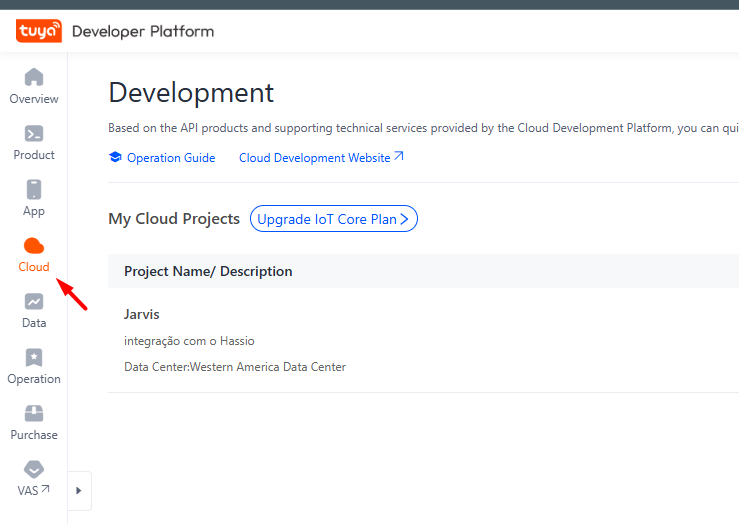The height and width of the screenshot is (524, 739).
Task: Click the graduation cap guide icon
Action: 115,158
